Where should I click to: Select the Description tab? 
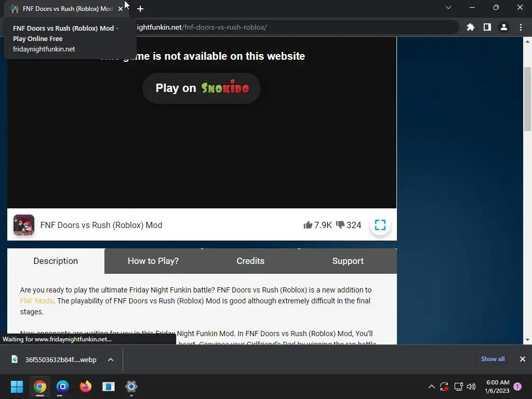click(x=56, y=261)
